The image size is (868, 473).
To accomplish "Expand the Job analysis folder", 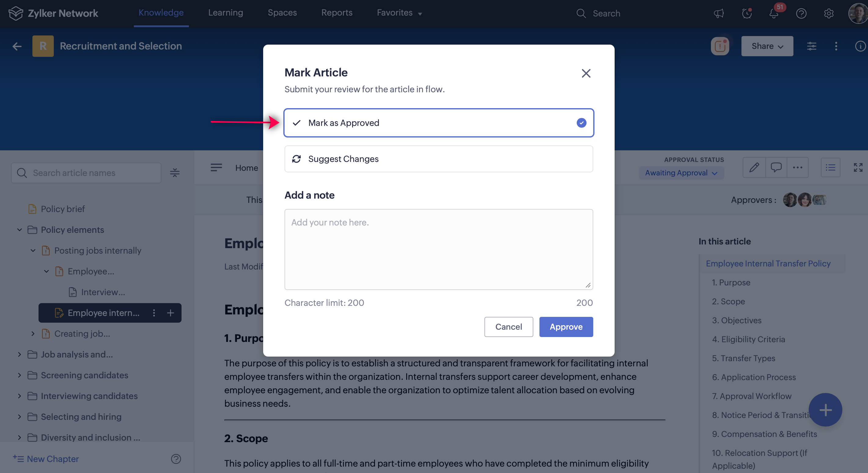I will point(20,354).
